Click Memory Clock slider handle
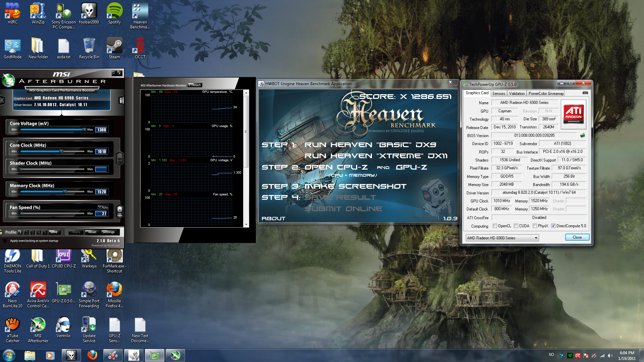 [65, 192]
